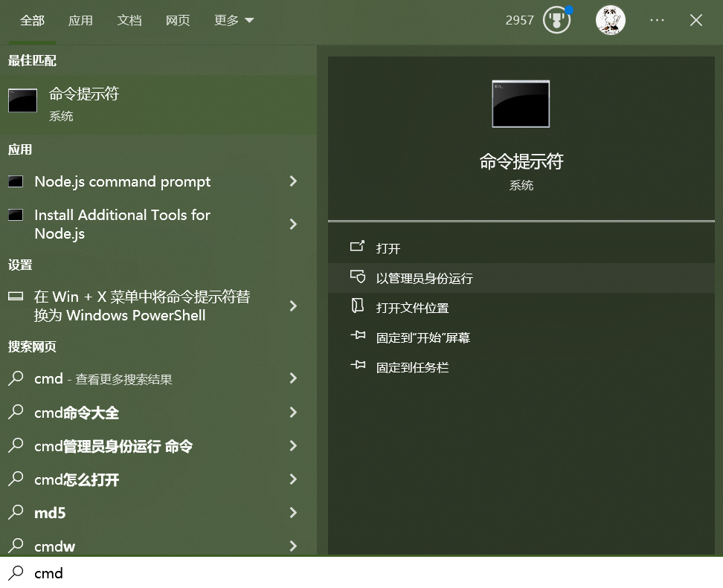Click search icon beside cmdw

[16, 546]
